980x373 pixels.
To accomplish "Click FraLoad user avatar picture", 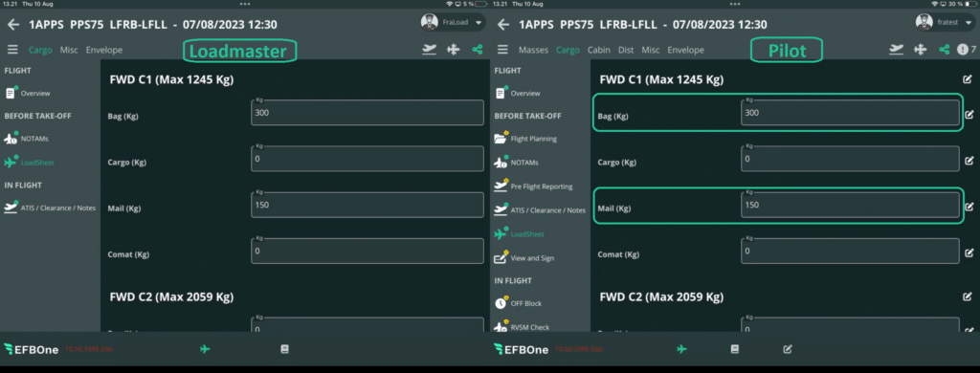I will click(x=429, y=23).
